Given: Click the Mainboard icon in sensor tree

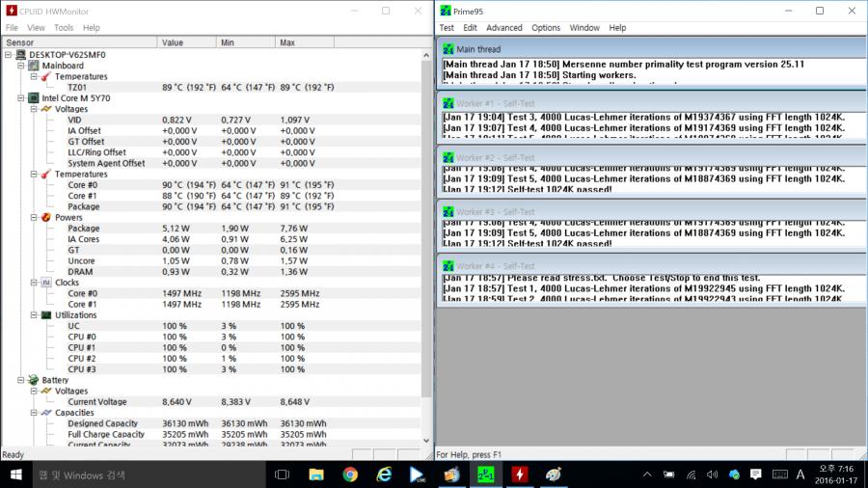Looking at the screenshot, I should pos(33,66).
